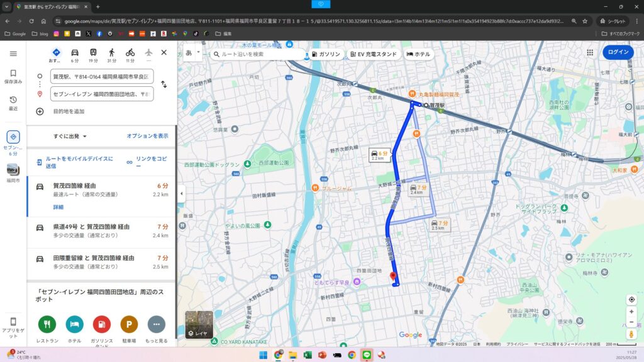The width and height of the screenshot is (644, 362).
Task: Search nearby gas stations with the red icon
Action: tap(101, 324)
